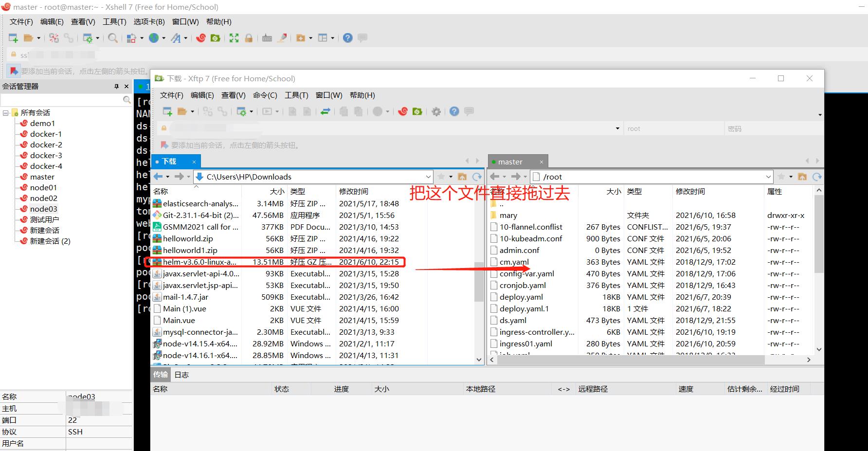The height and width of the screenshot is (451, 868).
Task: Close the master remote tab
Action: (x=541, y=162)
